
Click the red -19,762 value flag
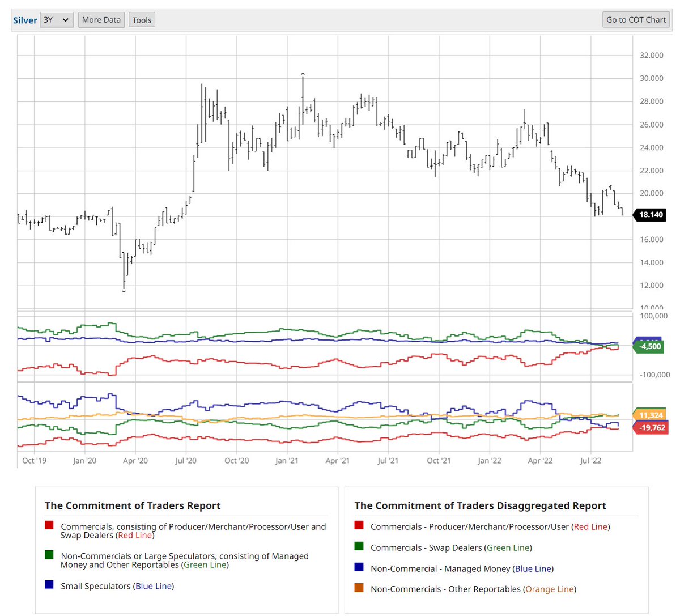point(651,428)
